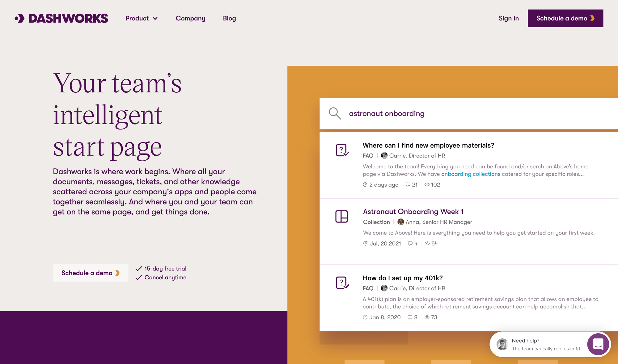This screenshot has width=618, height=364.
Task: Click the Dashworks logo
Action: 61,18
